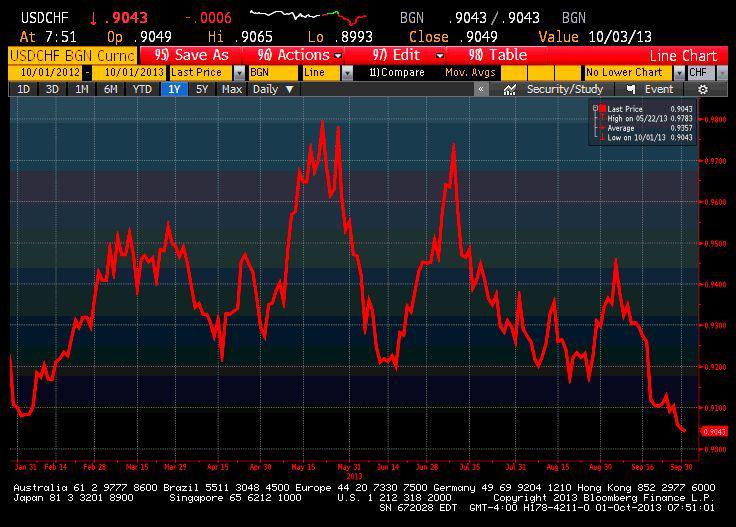Open the Daily periodicity dropdown

[x=273, y=89]
